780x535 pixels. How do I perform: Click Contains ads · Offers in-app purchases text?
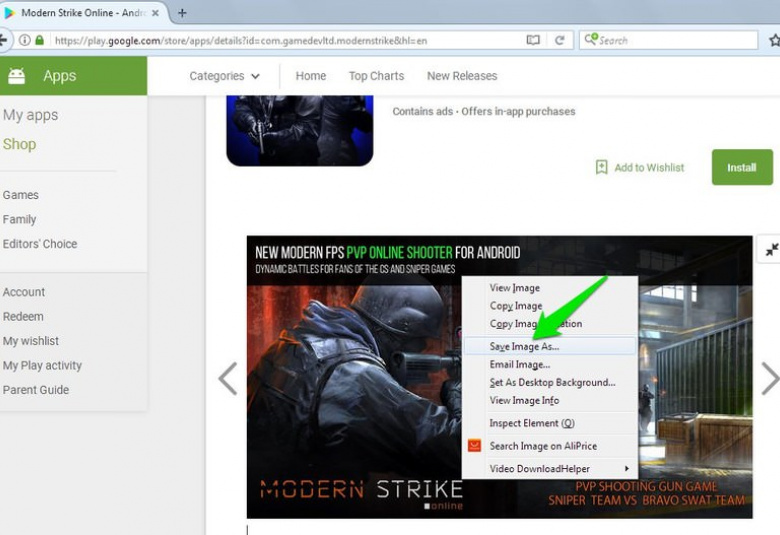click(x=484, y=111)
